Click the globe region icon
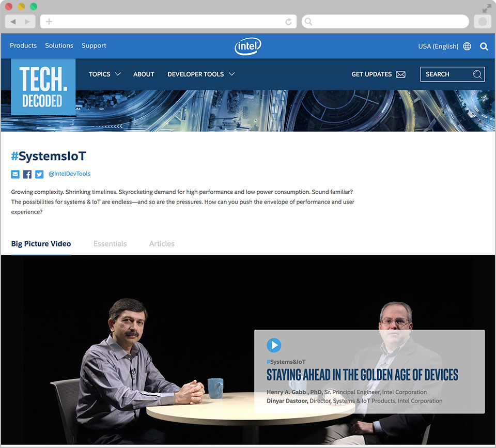This screenshot has width=496, height=448. click(467, 46)
